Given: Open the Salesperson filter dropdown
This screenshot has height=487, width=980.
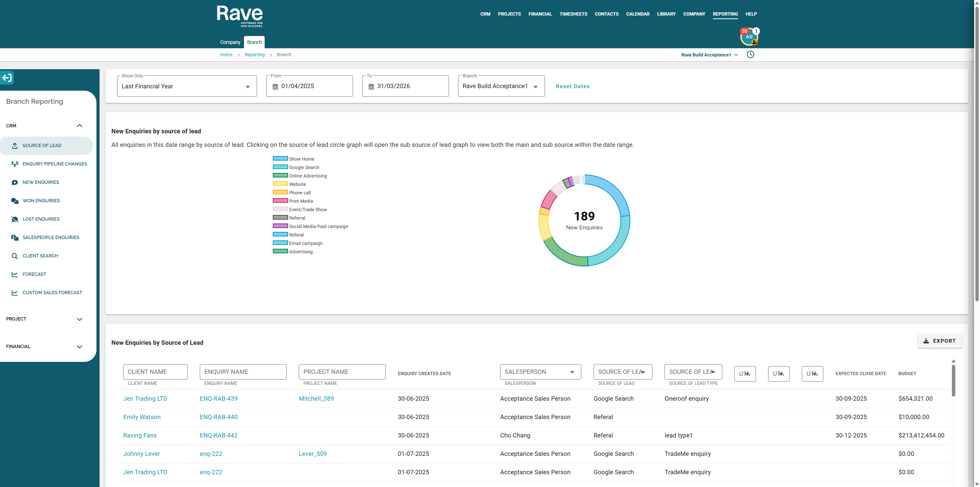Looking at the screenshot, I should coord(540,372).
